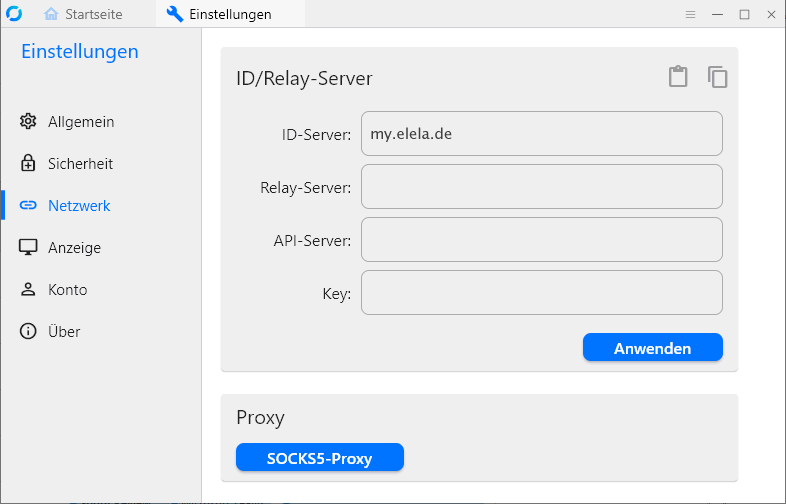The image size is (786, 504).
Task: Go to Konto via person icon
Action: click(x=28, y=290)
